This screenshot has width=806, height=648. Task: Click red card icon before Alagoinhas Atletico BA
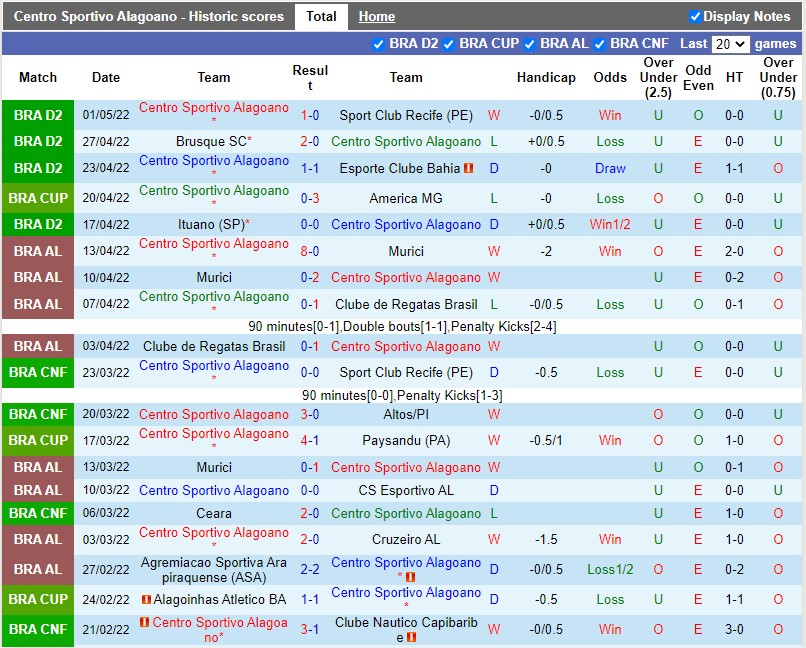146,600
